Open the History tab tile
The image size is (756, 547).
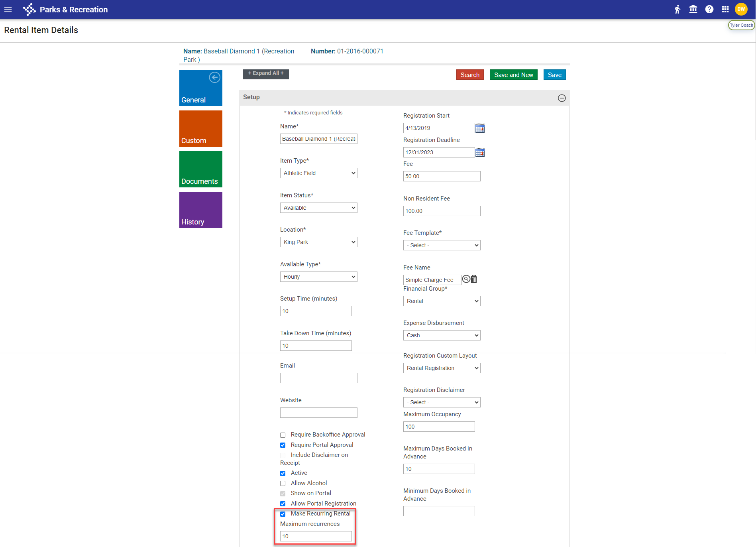tap(201, 210)
